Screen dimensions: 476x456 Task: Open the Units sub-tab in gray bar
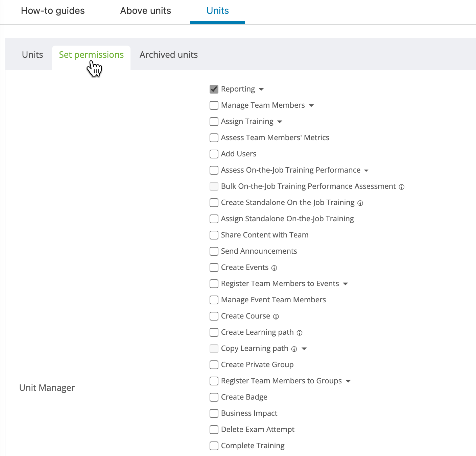click(32, 55)
